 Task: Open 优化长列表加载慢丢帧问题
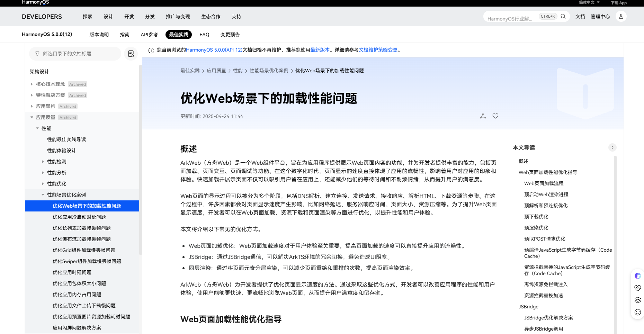(x=82, y=228)
